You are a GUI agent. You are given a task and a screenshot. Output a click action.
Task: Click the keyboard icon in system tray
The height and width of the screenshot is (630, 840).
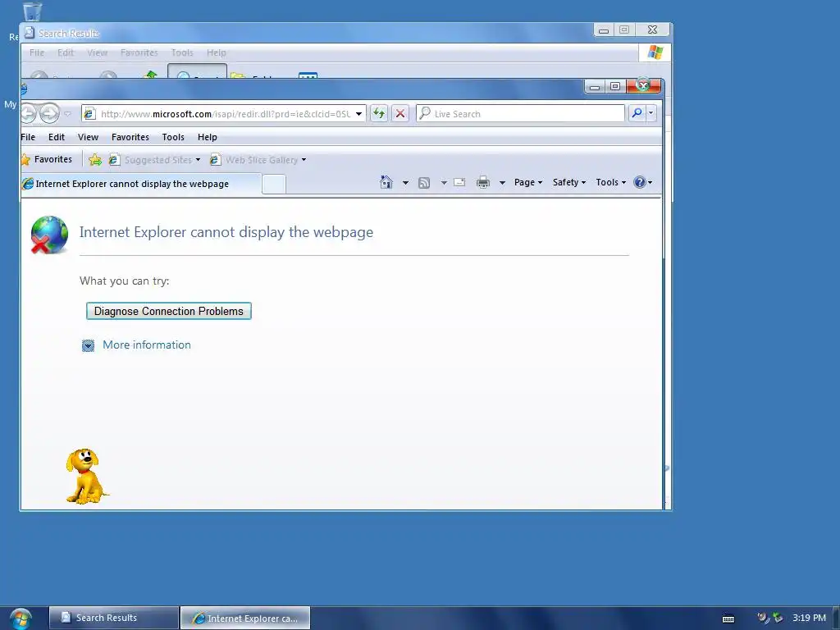point(728,619)
